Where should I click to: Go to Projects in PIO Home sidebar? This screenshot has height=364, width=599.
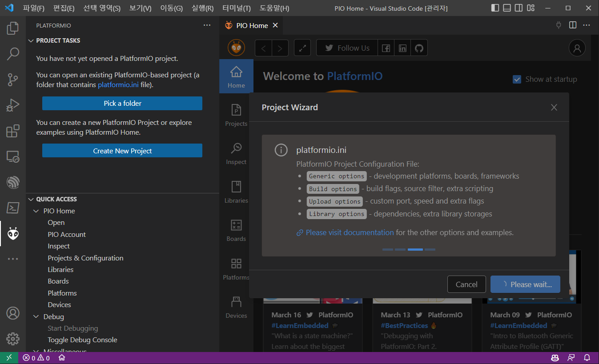tap(236, 116)
